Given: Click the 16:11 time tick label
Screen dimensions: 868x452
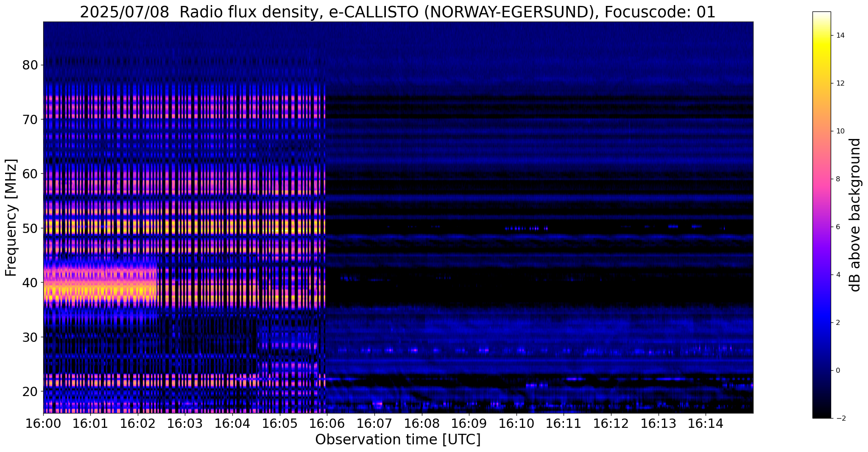Looking at the screenshot, I should coord(564,423).
